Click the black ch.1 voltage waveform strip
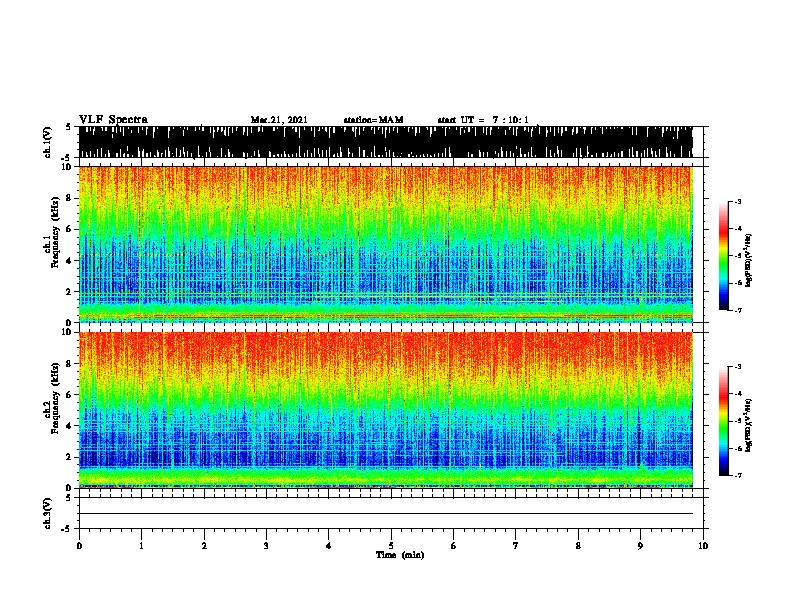This screenshot has width=792, height=612. pyautogui.click(x=386, y=142)
